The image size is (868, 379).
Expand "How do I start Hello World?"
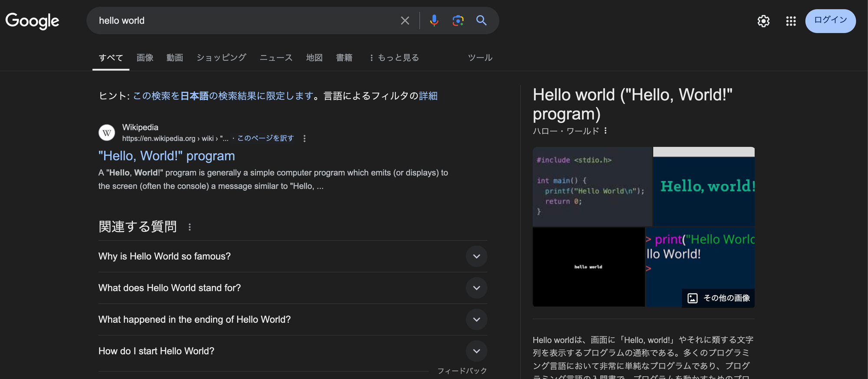293,351
